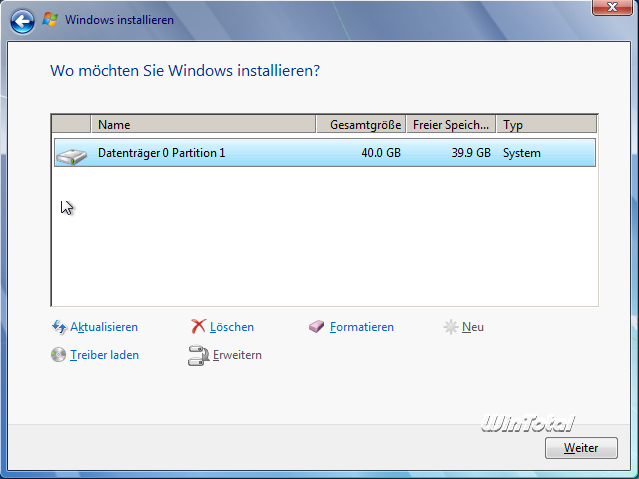Click the Neu link
Image resolution: width=639 pixels, height=479 pixels.
point(473,327)
